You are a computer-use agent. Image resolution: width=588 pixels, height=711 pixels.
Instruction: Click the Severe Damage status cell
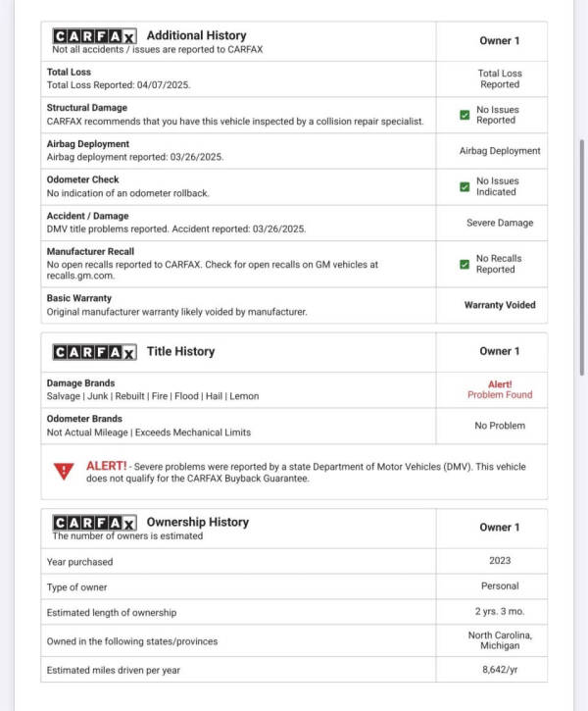500,223
